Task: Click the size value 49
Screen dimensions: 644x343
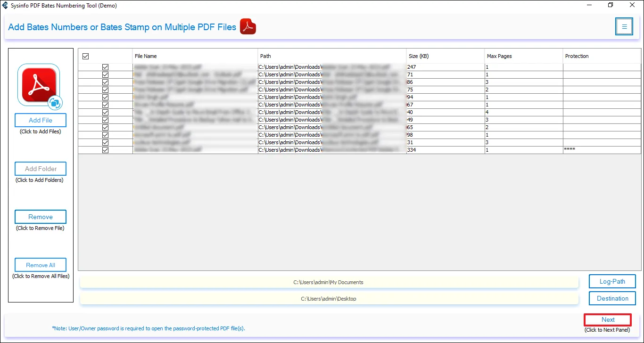Action: pyautogui.click(x=445, y=120)
